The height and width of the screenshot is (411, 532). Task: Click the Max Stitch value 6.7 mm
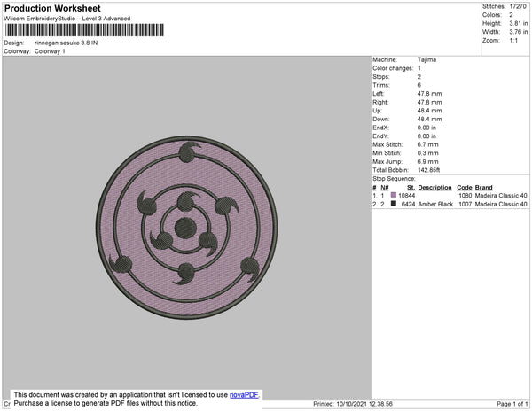[427, 144]
